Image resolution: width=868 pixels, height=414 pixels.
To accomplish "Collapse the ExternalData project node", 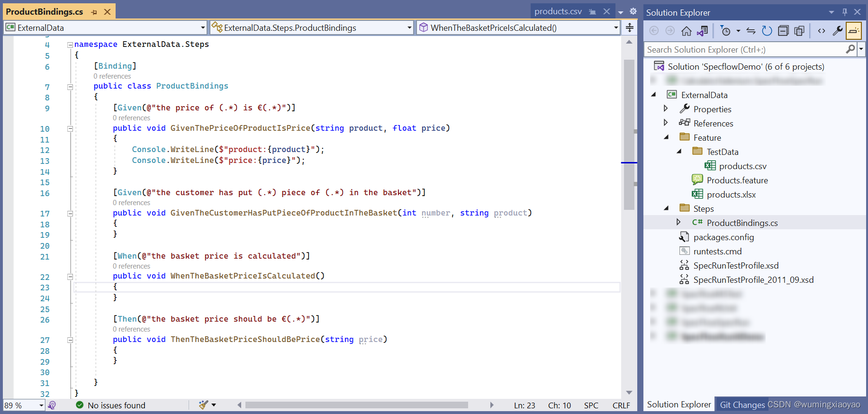I will [x=654, y=94].
